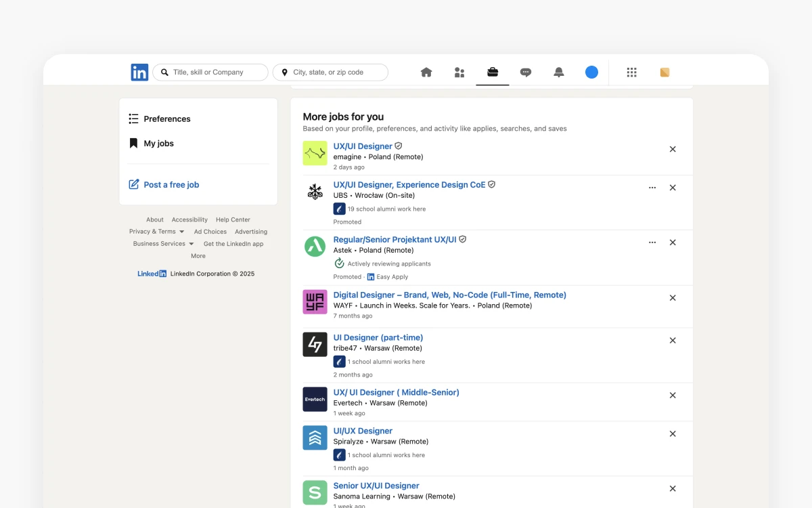Open the Home icon in navbar
812x508 pixels.
tap(426, 72)
